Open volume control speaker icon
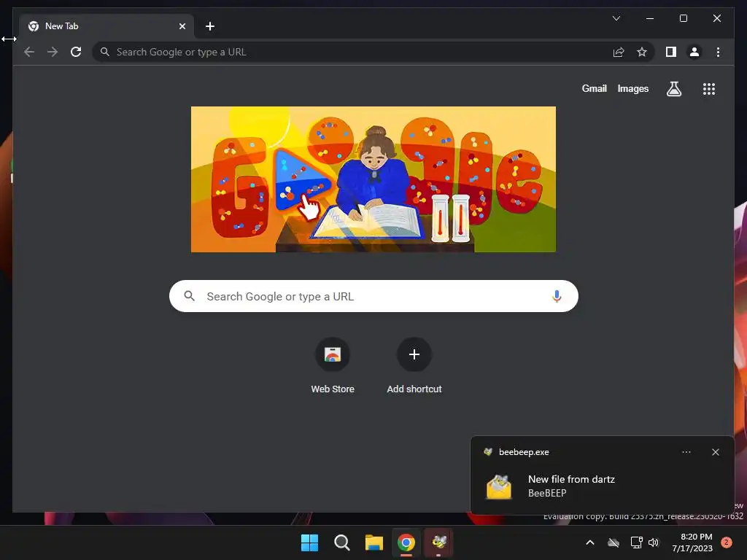Screen dimensions: 747x560 654,542
